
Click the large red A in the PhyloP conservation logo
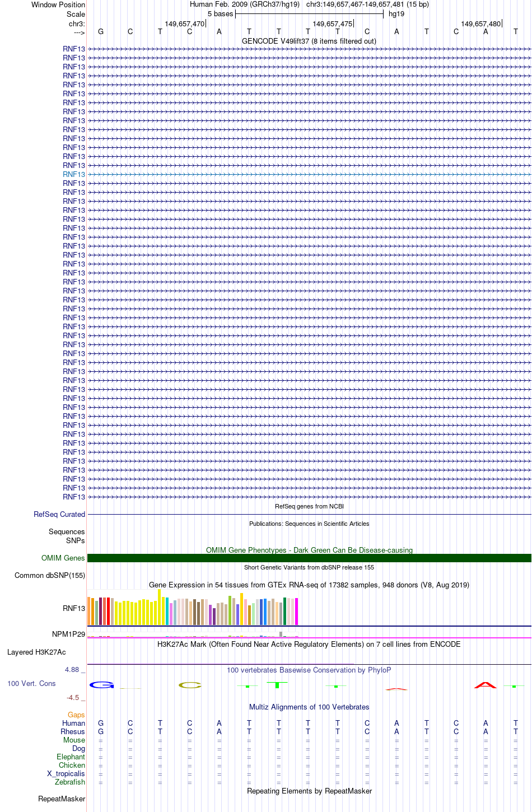point(485,685)
